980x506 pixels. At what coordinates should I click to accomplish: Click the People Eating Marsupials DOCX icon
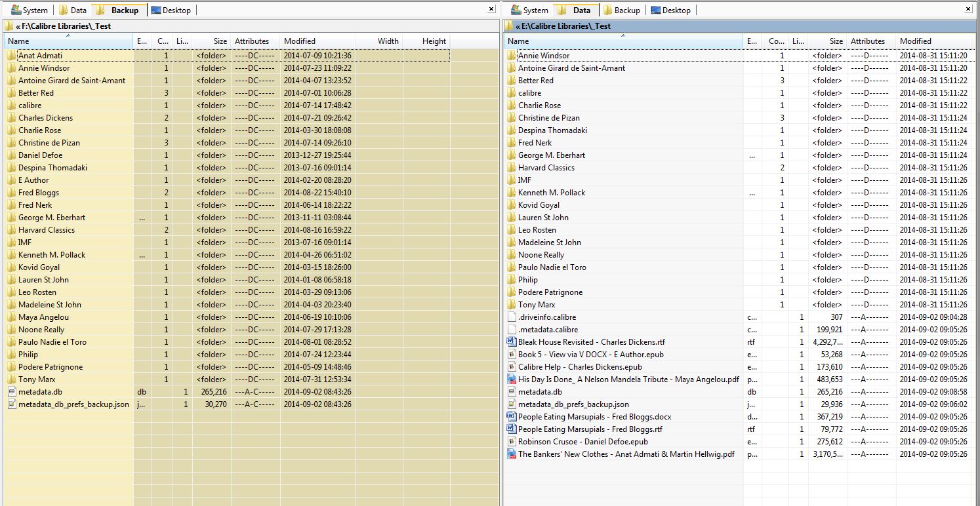(512, 417)
